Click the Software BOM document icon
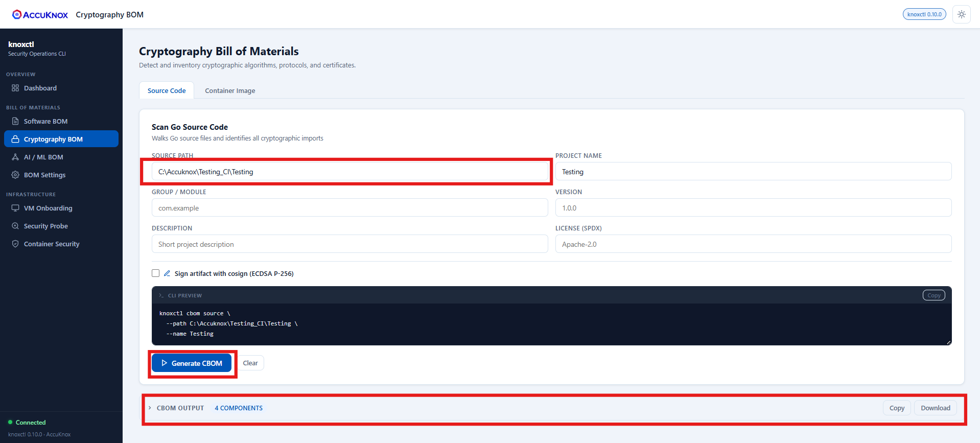Screen dimensions: 980x443 (15, 121)
